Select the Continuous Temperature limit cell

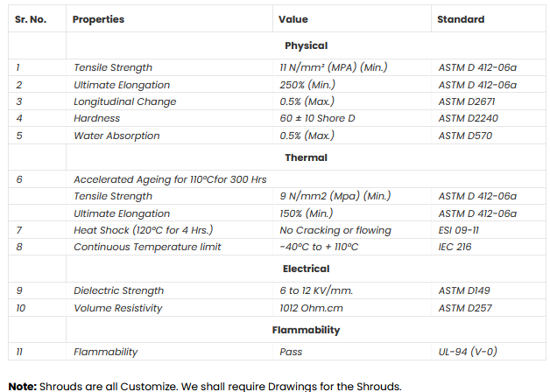point(147,247)
